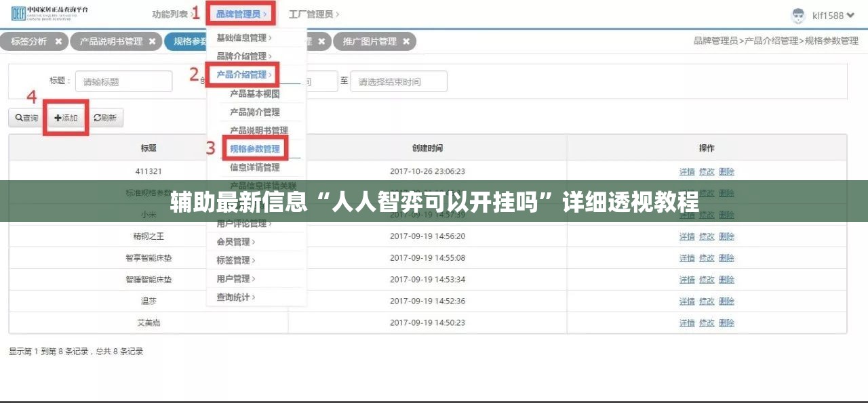
Task: Click the platform logo at top left
Action: click(x=50, y=13)
